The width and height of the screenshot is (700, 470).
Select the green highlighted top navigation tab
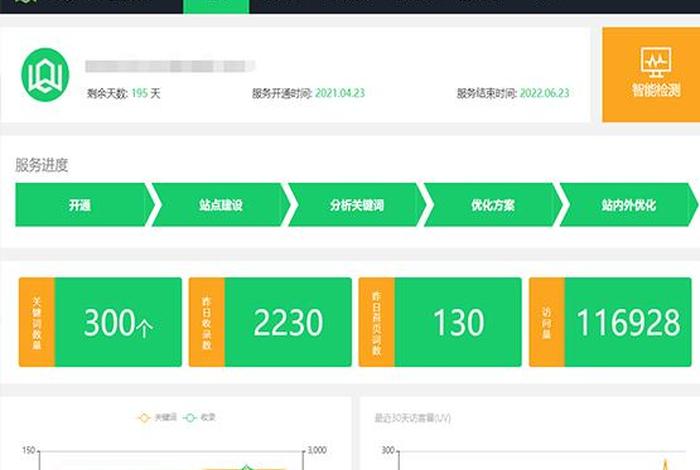tap(216, 6)
